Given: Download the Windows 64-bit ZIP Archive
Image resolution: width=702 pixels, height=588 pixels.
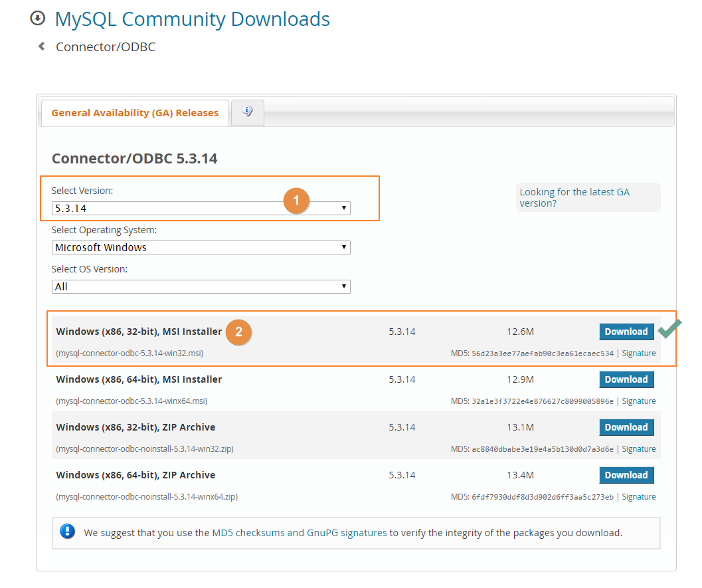Looking at the screenshot, I should pyautogui.click(x=626, y=475).
